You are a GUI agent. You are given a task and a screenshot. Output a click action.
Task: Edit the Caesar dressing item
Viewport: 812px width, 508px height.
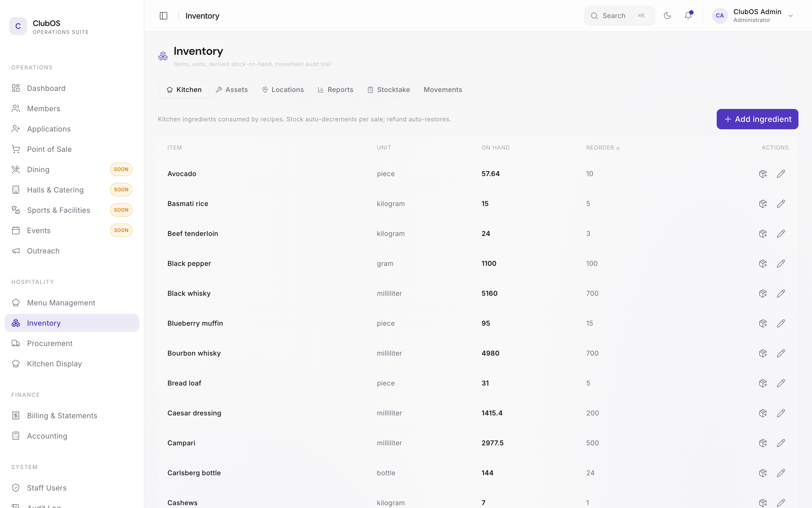[781, 413]
